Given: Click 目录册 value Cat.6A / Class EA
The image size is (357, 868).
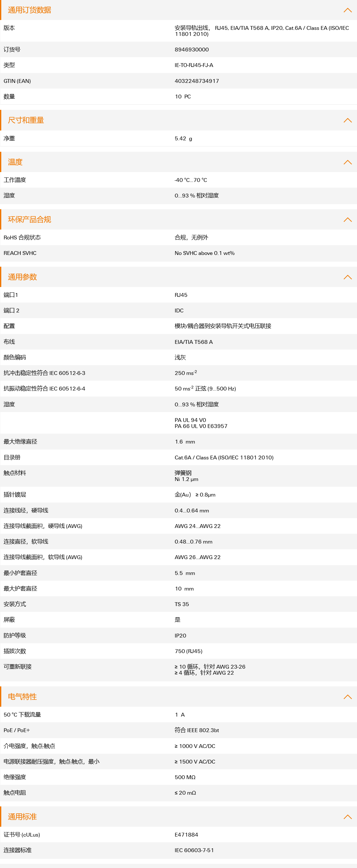Looking at the screenshot, I should [x=224, y=457].
